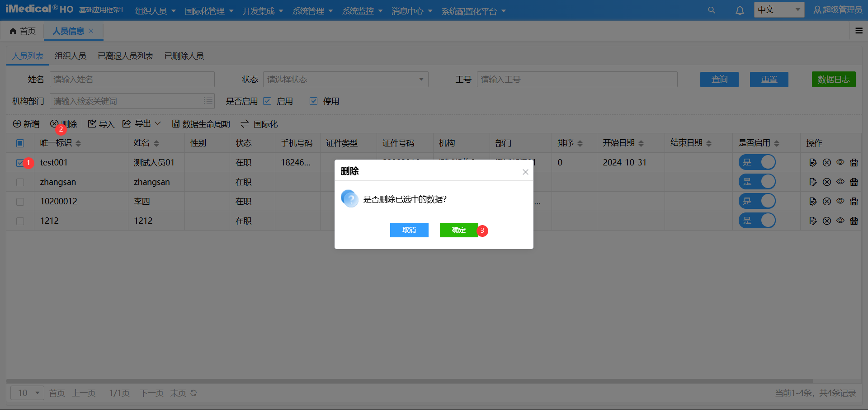Switch to the 已删除人员 tab

184,56
